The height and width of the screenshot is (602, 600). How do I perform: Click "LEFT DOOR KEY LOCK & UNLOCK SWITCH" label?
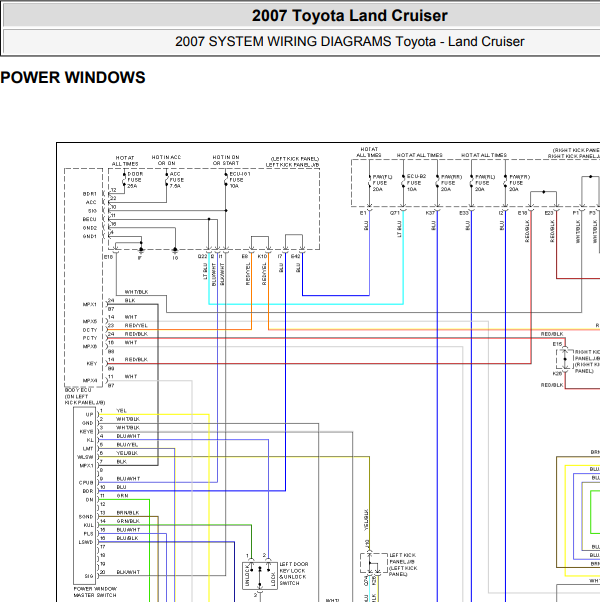pyautogui.click(x=294, y=574)
